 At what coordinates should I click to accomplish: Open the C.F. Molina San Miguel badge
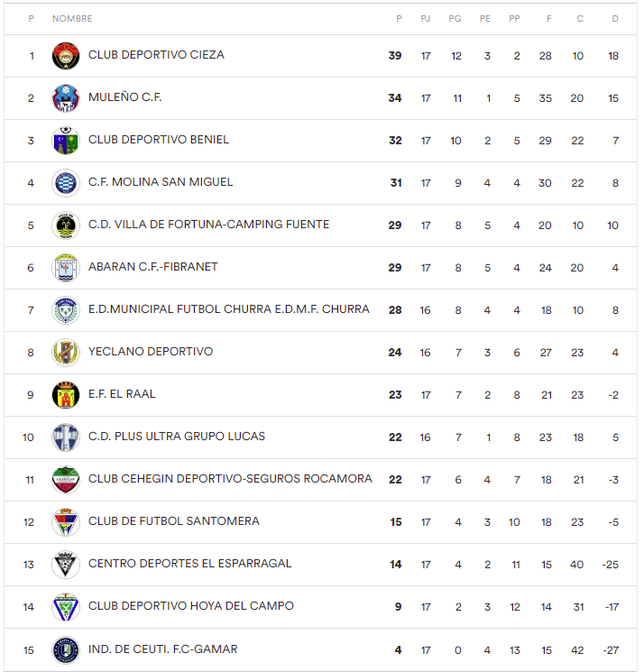(x=66, y=183)
